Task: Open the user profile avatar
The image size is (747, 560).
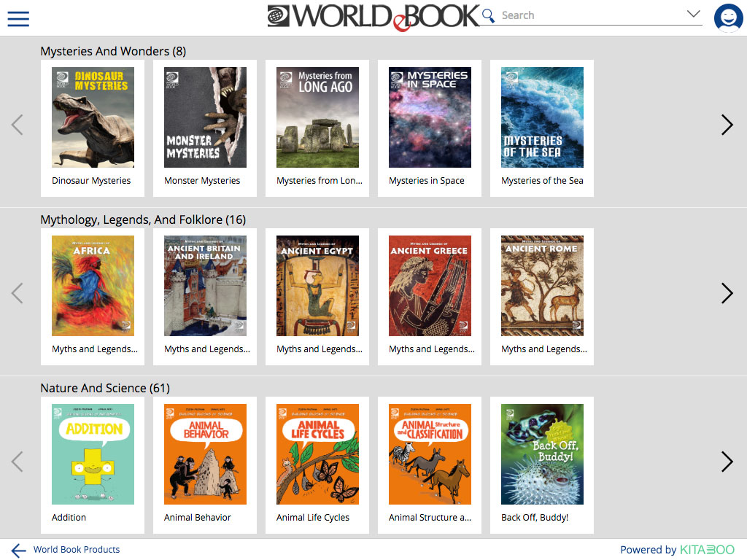Action: [728, 18]
